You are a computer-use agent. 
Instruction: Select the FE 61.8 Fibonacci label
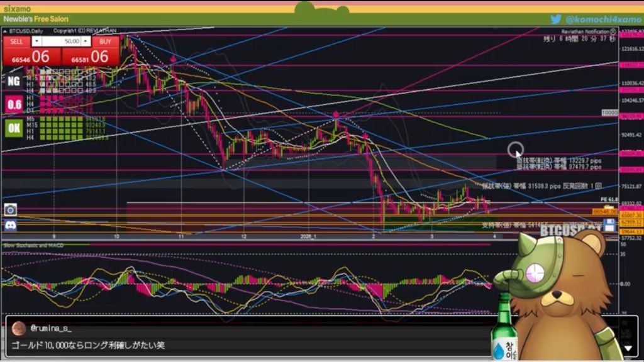click(609, 199)
